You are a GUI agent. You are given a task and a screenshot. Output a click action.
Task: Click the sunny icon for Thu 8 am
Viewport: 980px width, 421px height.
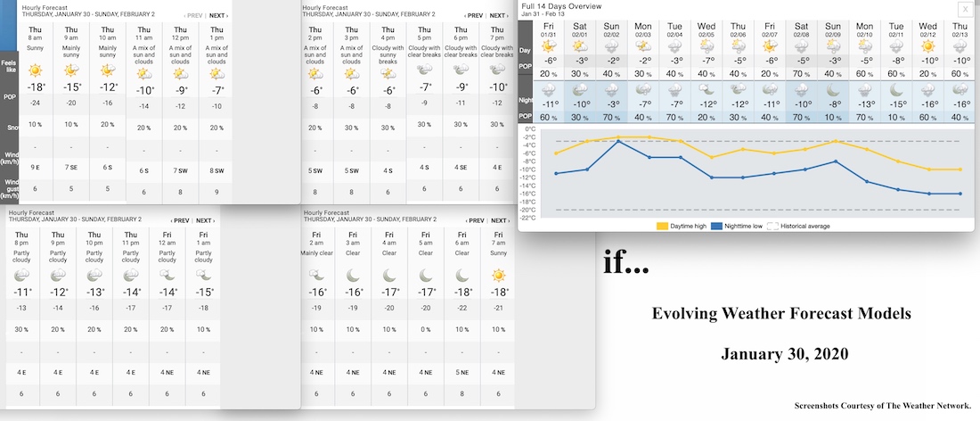click(35, 70)
